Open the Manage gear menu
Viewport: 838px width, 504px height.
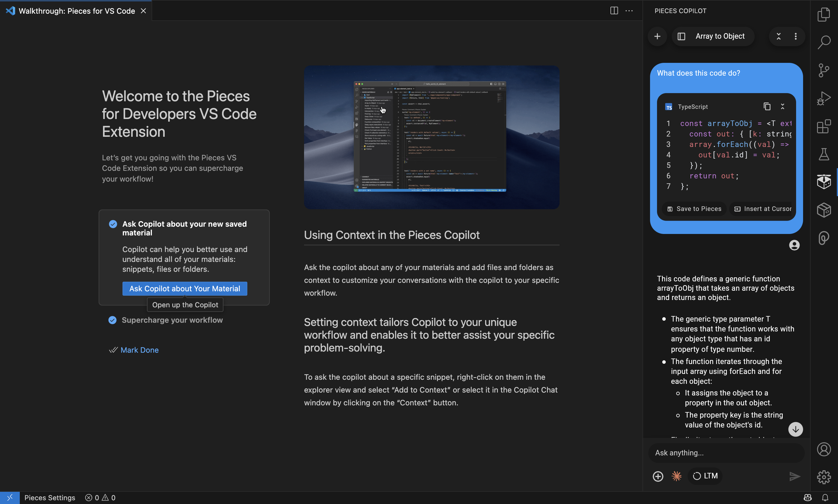coord(824,477)
